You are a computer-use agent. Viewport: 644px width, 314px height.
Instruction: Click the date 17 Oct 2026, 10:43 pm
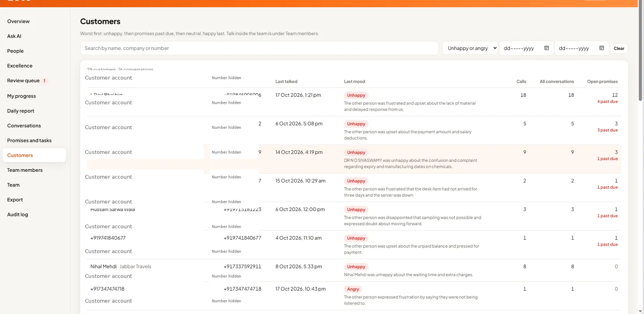pyautogui.click(x=301, y=289)
